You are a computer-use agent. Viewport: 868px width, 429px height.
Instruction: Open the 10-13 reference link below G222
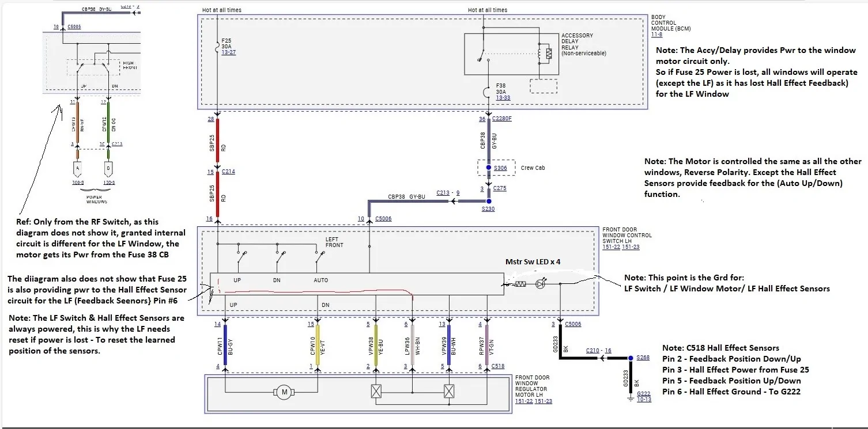[x=644, y=400]
